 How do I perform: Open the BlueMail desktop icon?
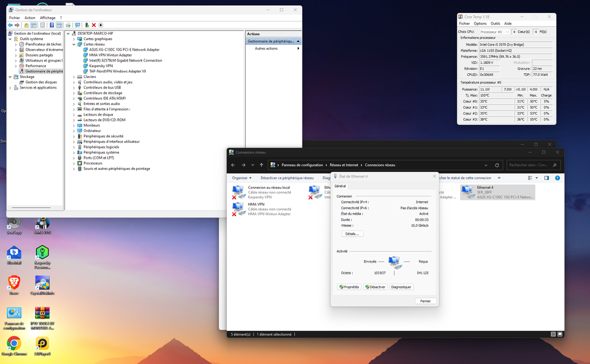click(x=14, y=252)
